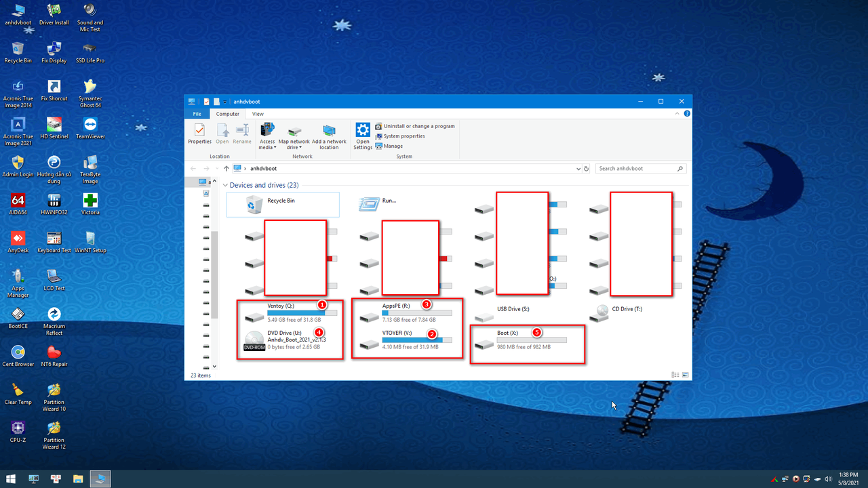The image size is (868, 488).
Task: Launch WinNT Setup
Action: (90, 243)
